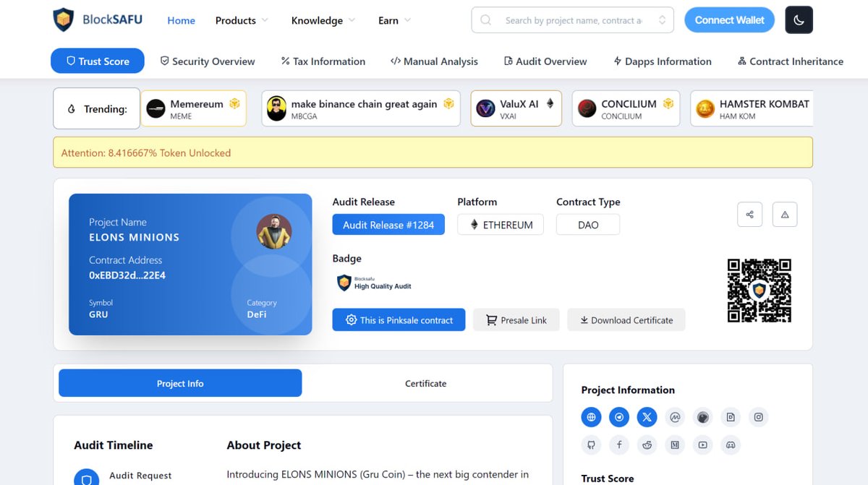The image size is (868, 485).
Task: Click the ValuX AI Ethereum chain icon
Action: pos(550,104)
